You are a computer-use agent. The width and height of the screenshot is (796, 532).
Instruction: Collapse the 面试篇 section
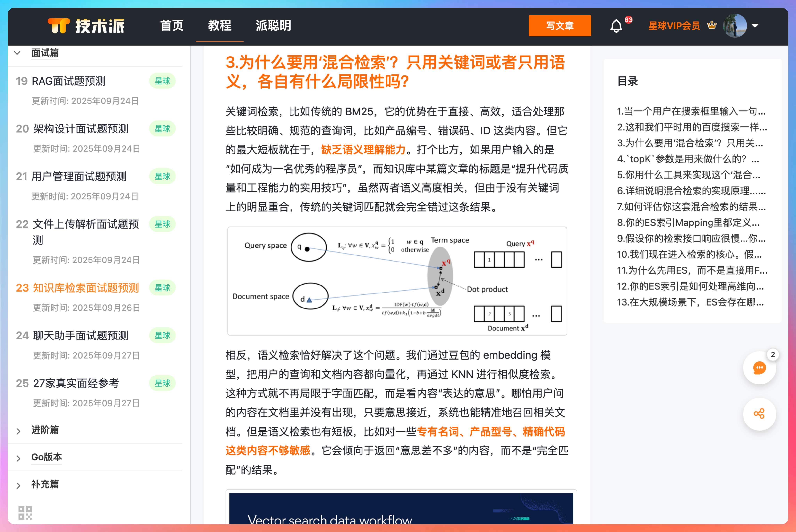17,53
